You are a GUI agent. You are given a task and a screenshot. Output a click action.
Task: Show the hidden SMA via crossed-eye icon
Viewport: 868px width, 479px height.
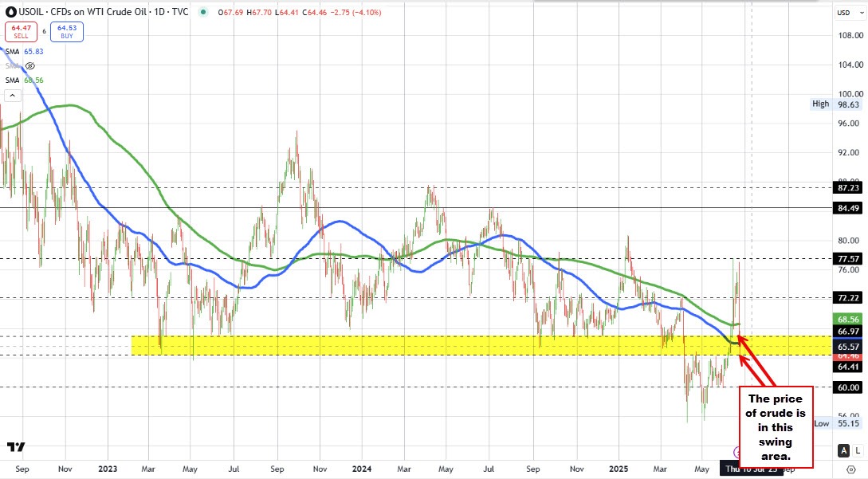coord(29,66)
